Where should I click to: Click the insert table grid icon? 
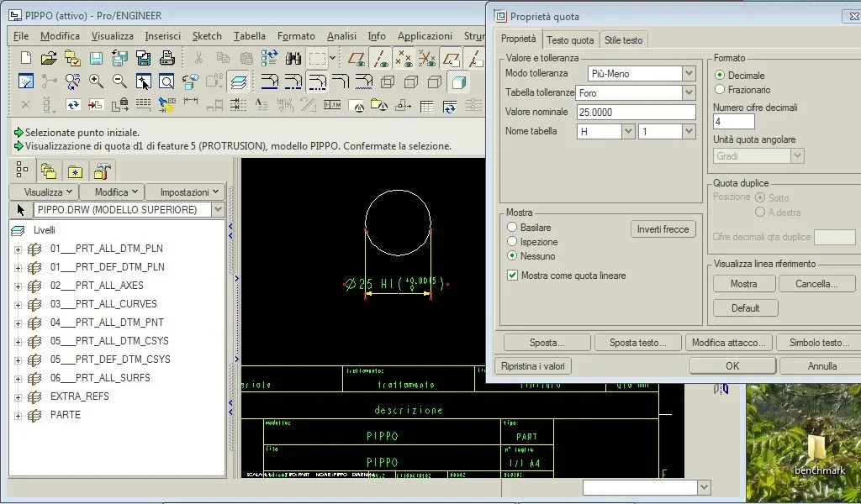pyautogui.click(x=426, y=106)
